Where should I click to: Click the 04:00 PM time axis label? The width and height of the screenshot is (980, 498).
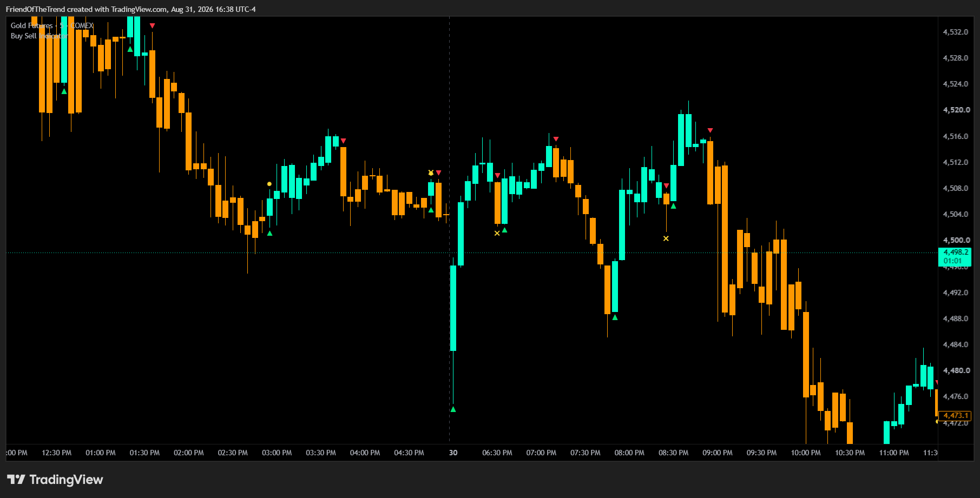pos(365,453)
